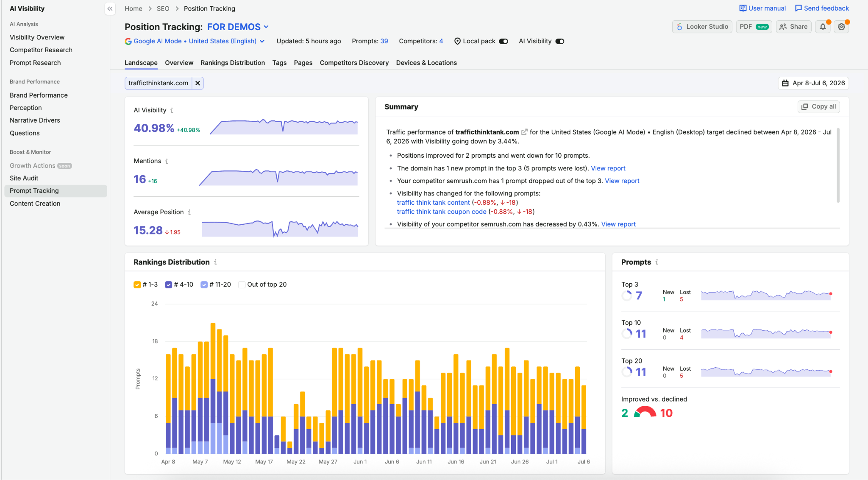Screen dimensions: 868x480
Task: Export report via PDF button
Action: [754, 27]
